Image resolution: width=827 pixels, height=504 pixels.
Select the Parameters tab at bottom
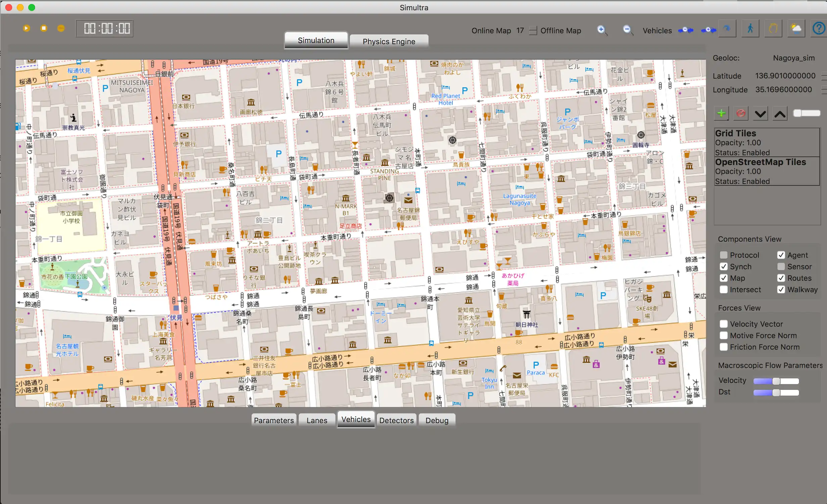click(274, 420)
